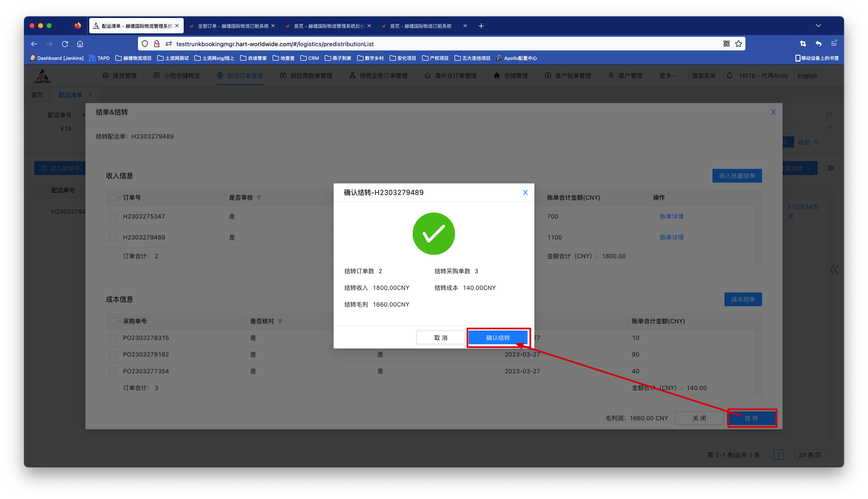868x499 pixels.
Task: Click the notification bell icon
Action: click(x=730, y=76)
